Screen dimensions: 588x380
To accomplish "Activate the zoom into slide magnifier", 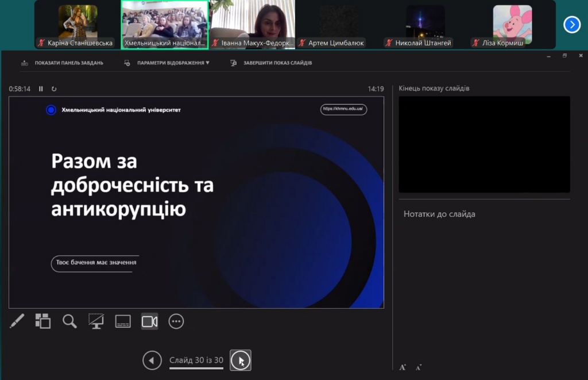I will [69, 321].
